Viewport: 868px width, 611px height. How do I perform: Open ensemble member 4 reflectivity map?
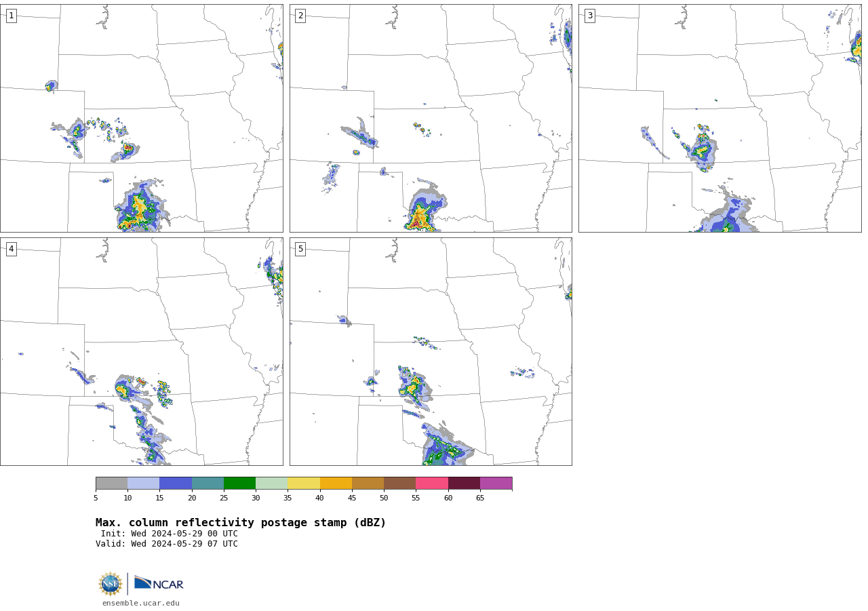(x=142, y=351)
